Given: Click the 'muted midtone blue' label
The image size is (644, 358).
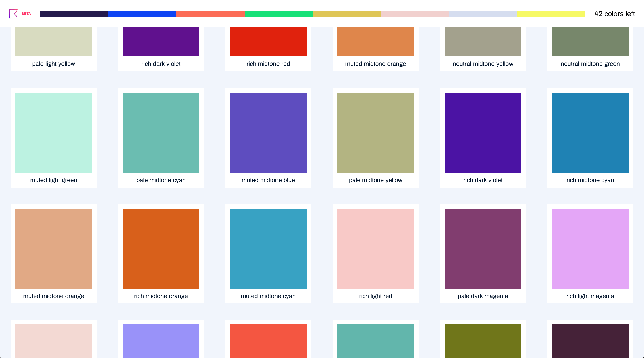Looking at the screenshot, I should point(268,180).
